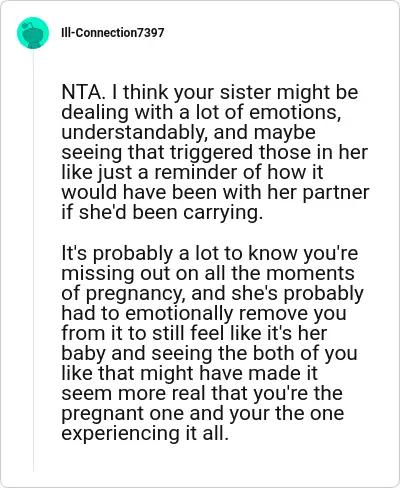Click the line "pregnant one and your the one"
The image size is (400, 488).
pyautogui.click(x=203, y=413)
